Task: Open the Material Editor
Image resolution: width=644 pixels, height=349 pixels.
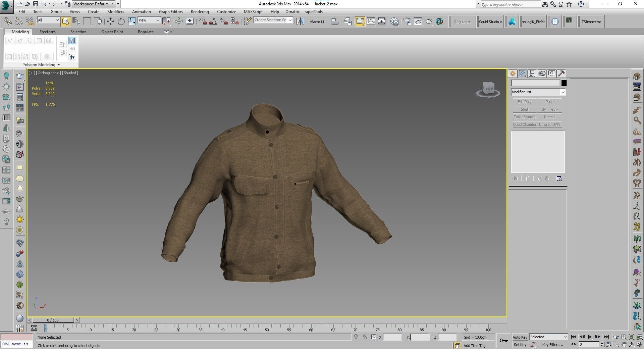Action: point(394,21)
